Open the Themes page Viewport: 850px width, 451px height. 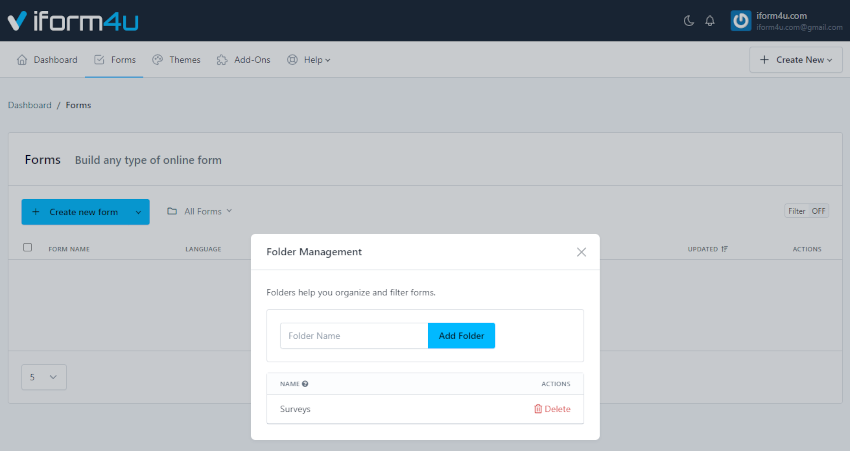176,60
